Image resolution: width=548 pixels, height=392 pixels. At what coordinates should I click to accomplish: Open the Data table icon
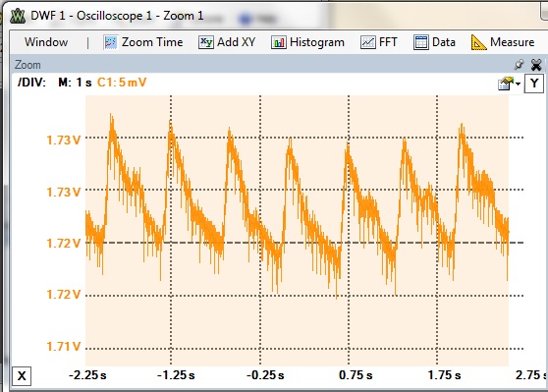(420, 42)
